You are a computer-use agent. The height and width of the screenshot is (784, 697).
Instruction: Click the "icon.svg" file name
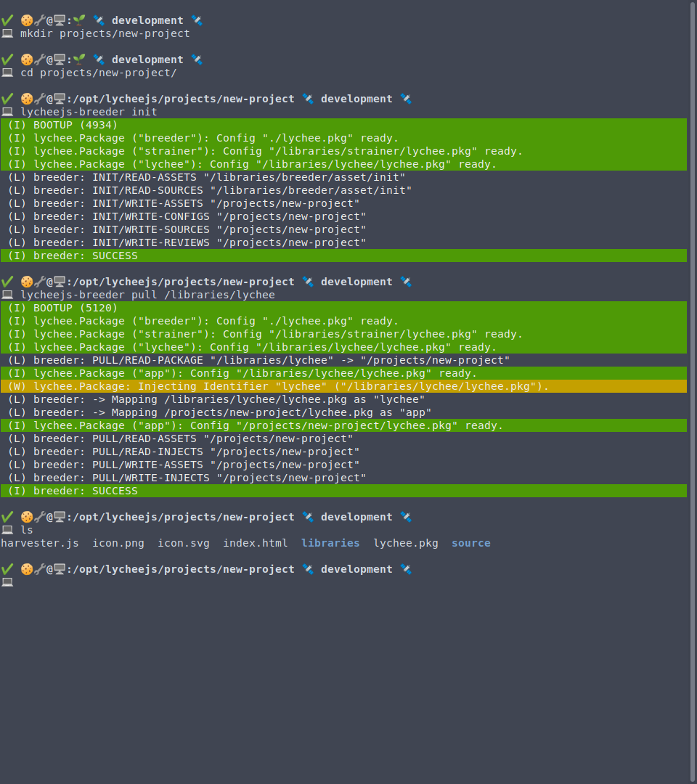[x=184, y=543]
